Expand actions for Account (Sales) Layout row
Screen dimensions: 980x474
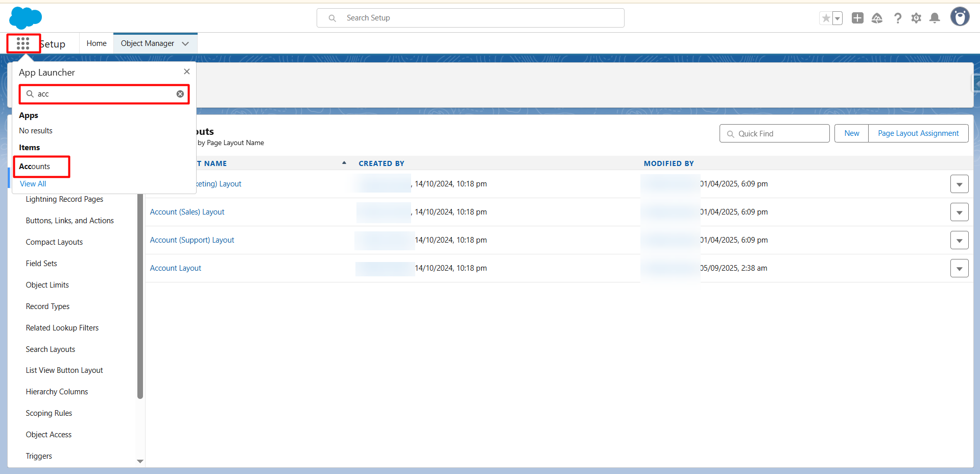(x=959, y=212)
